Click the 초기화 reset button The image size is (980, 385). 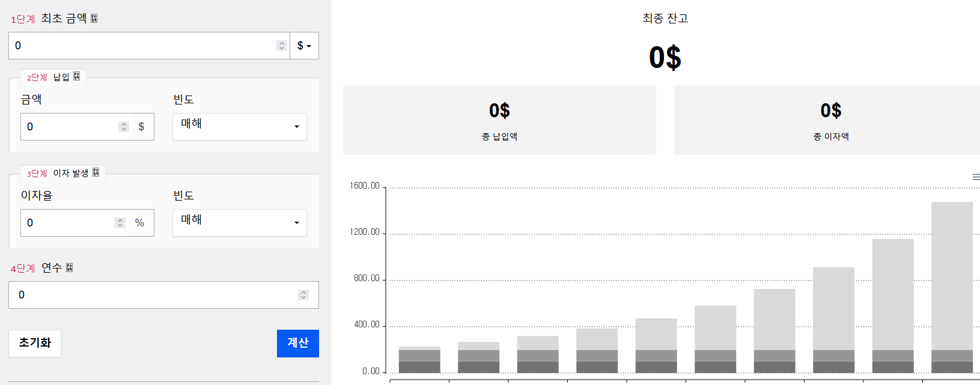coord(35,344)
